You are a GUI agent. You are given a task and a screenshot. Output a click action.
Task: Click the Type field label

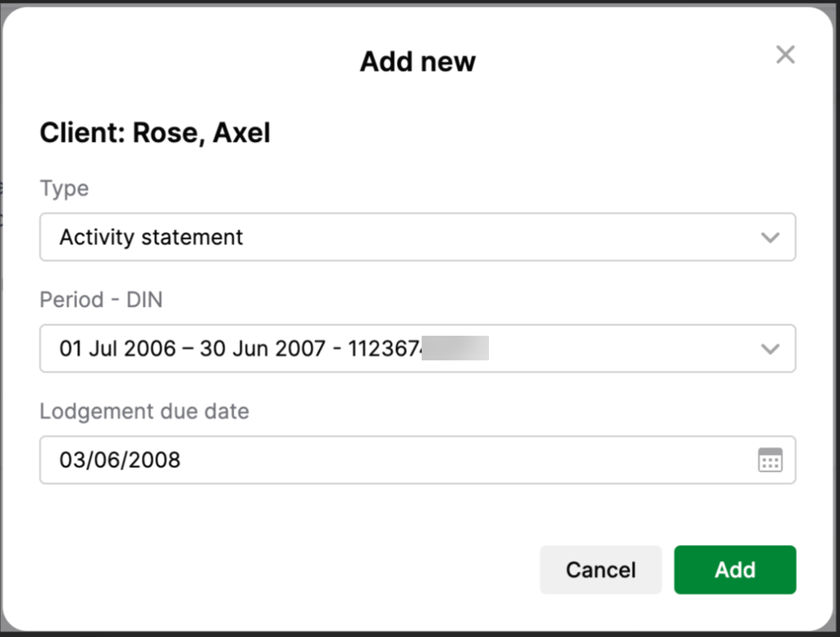[x=64, y=188]
